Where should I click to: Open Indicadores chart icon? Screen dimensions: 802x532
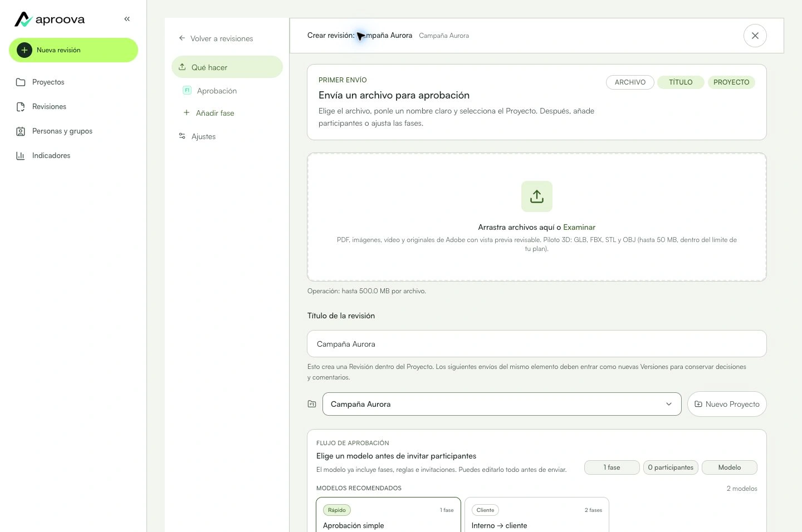21,156
